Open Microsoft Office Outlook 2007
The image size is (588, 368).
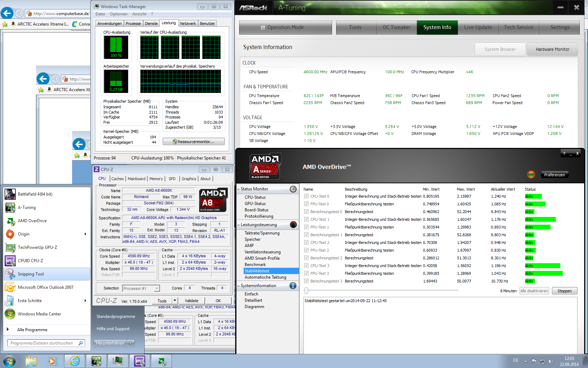pos(47,287)
